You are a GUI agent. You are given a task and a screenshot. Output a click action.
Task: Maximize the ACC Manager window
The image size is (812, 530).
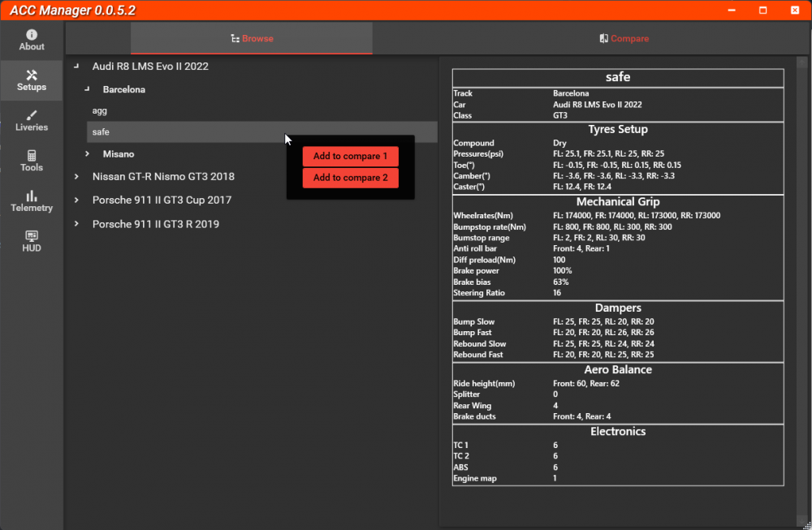click(762, 11)
